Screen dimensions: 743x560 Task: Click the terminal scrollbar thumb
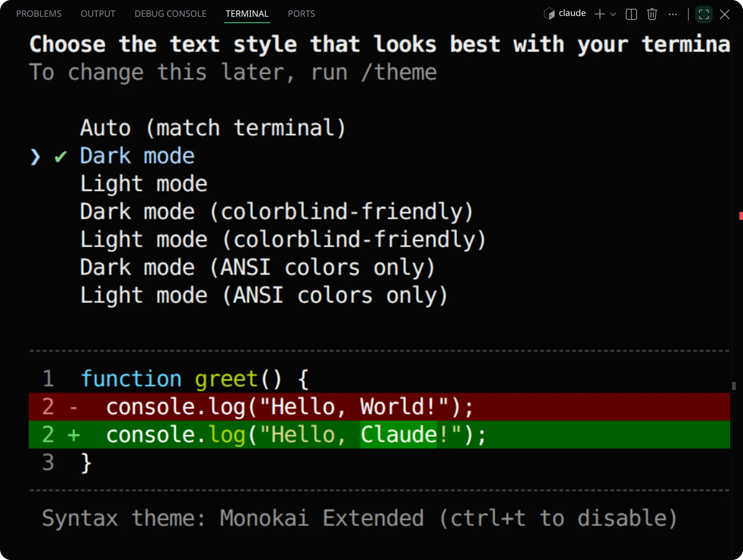pos(734,386)
